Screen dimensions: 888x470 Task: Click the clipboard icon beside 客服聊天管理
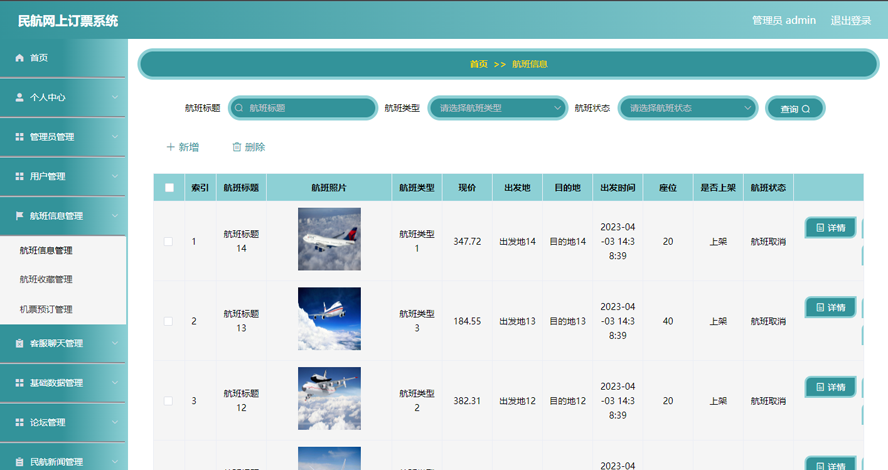click(19, 343)
